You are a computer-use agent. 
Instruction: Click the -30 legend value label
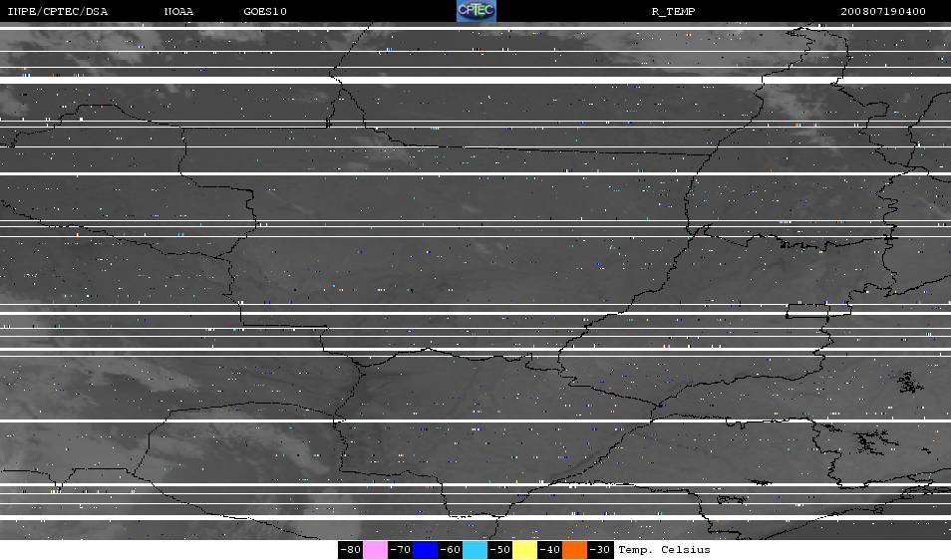coord(600,550)
